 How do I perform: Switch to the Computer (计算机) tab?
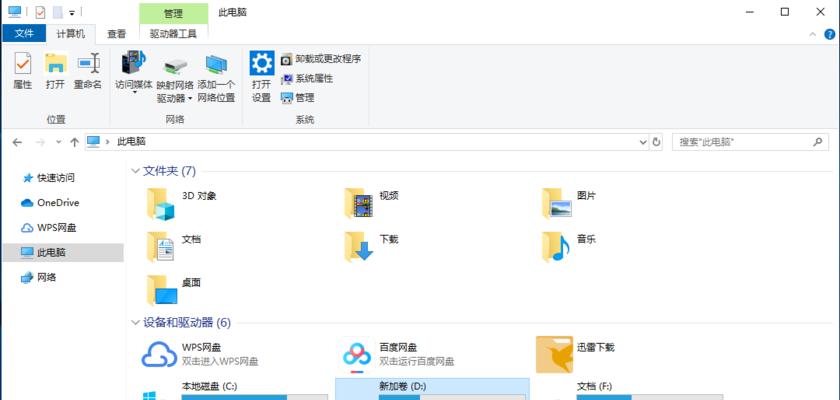[71, 34]
